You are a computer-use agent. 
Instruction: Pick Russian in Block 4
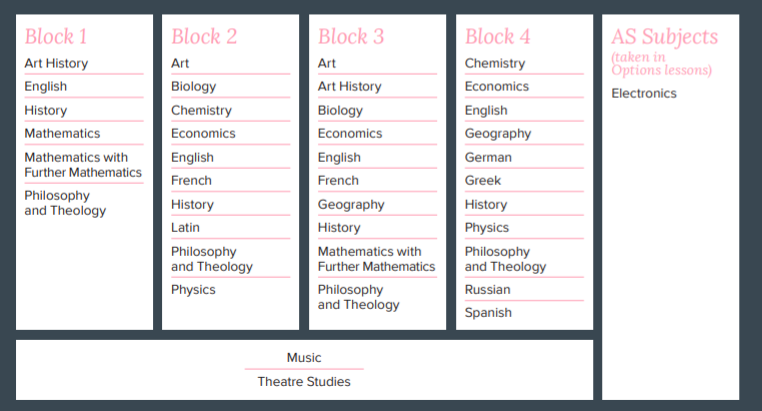(x=487, y=290)
